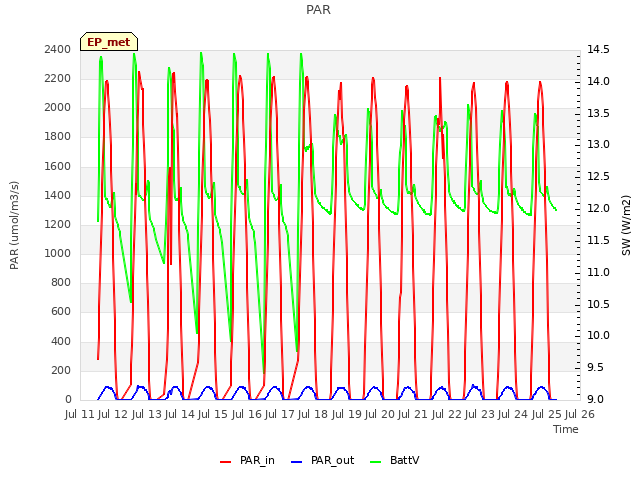
Task: Click the Jul 22 x-axis tick label
Action: [447, 414]
